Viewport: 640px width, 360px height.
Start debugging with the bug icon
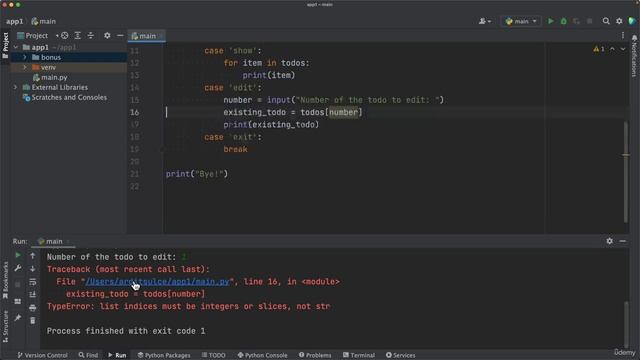point(564,21)
